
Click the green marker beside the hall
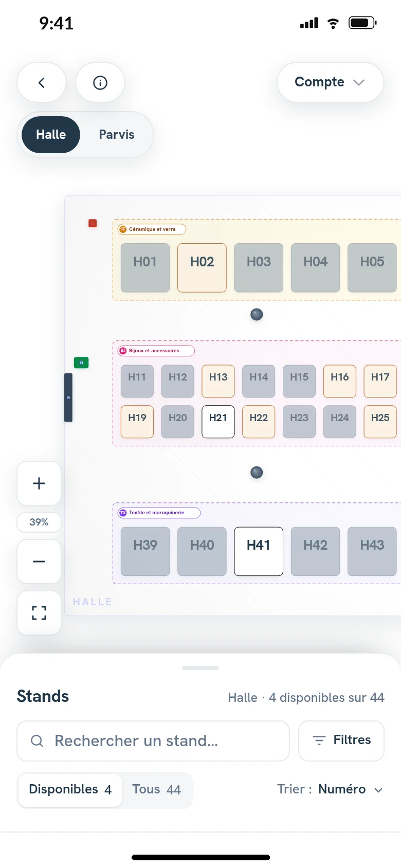click(81, 363)
